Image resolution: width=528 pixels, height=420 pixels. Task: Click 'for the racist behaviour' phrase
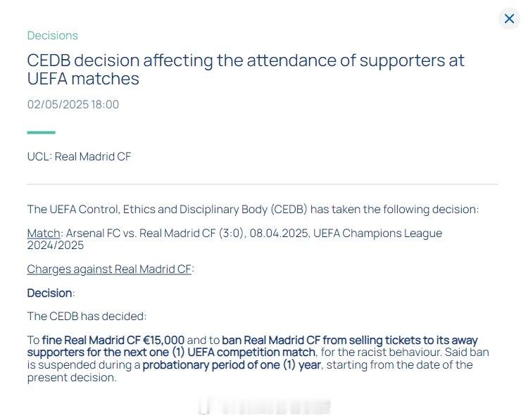click(381, 352)
